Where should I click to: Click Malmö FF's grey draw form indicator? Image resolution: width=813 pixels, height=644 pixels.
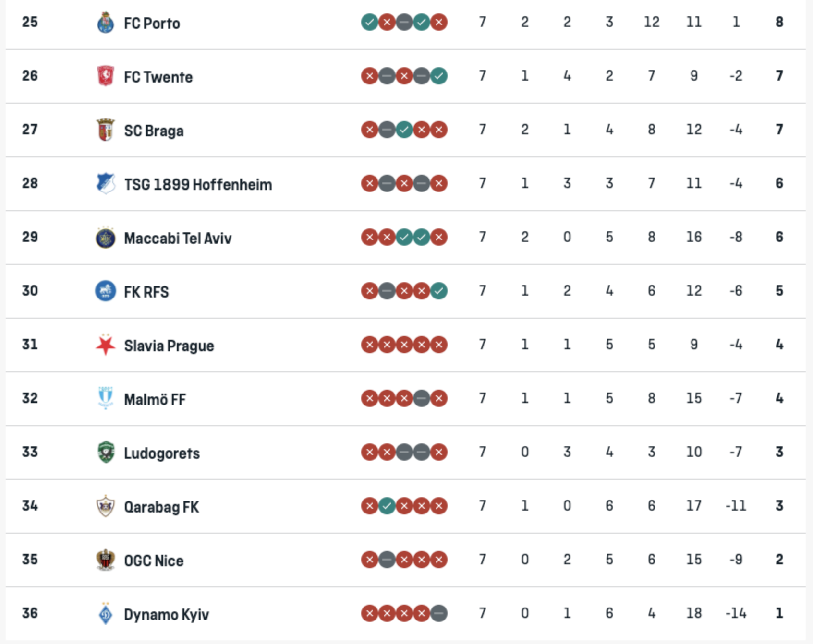click(x=422, y=398)
